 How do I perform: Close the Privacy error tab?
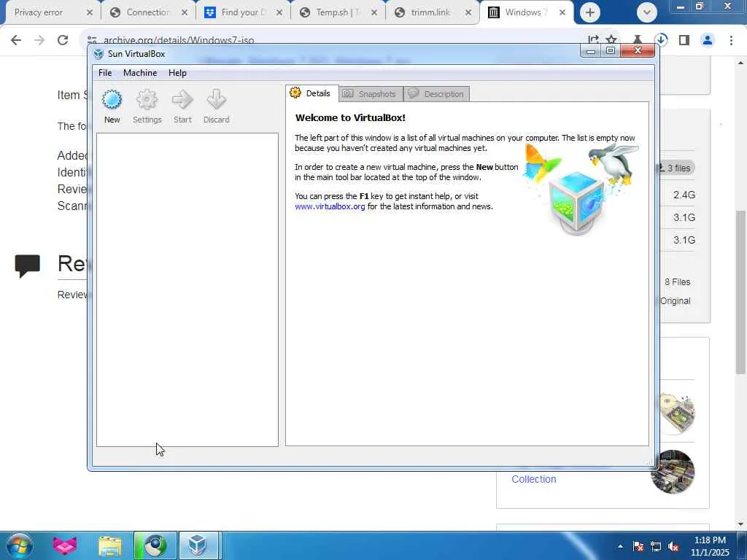point(89,12)
